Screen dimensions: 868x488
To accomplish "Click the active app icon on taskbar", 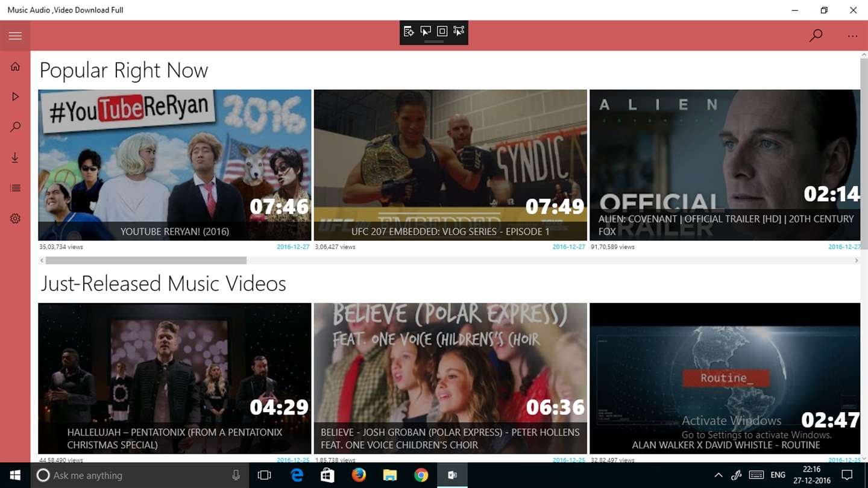I will coord(453,475).
